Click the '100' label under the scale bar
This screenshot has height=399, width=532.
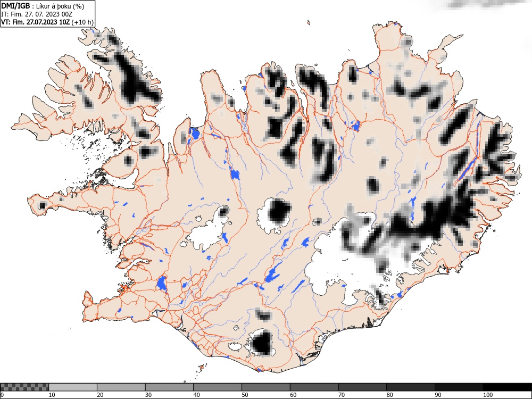click(487, 395)
